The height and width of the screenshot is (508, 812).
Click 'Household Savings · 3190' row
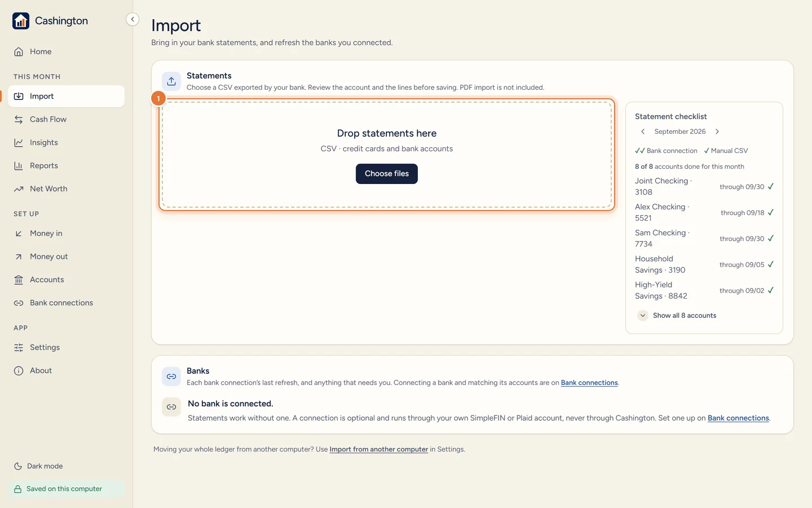pyautogui.click(x=704, y=264)
